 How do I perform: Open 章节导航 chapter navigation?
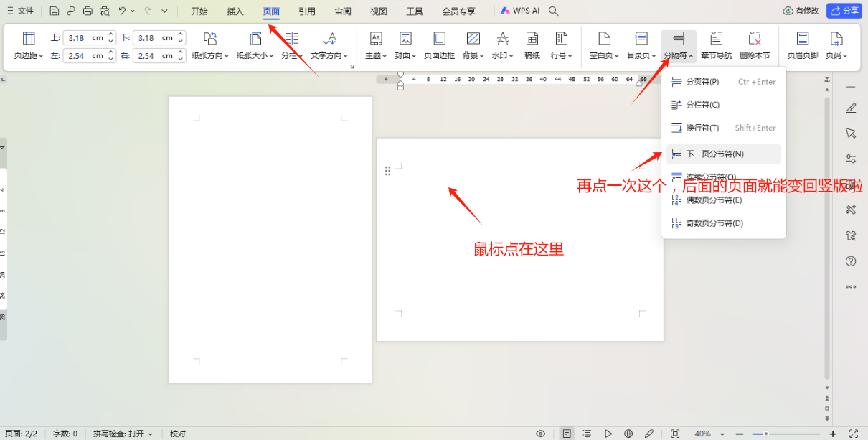[716, 45]
